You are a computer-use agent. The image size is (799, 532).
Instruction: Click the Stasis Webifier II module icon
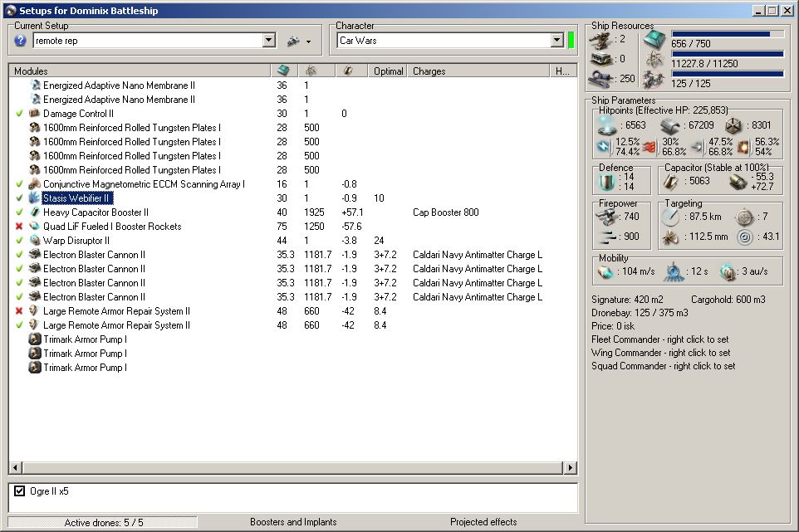(34, 198)
